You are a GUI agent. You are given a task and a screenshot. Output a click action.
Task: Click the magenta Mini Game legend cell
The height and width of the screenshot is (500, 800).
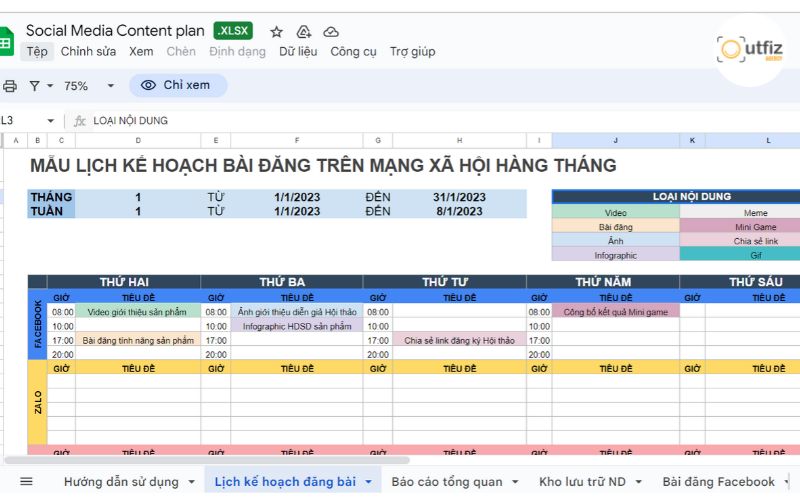coord(740,227)
